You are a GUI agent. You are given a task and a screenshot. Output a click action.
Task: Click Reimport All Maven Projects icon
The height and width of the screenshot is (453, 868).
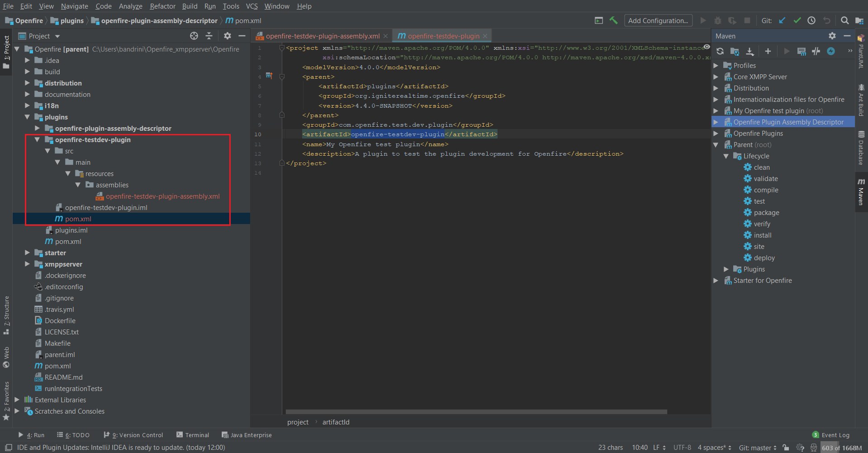coord(720,51)
